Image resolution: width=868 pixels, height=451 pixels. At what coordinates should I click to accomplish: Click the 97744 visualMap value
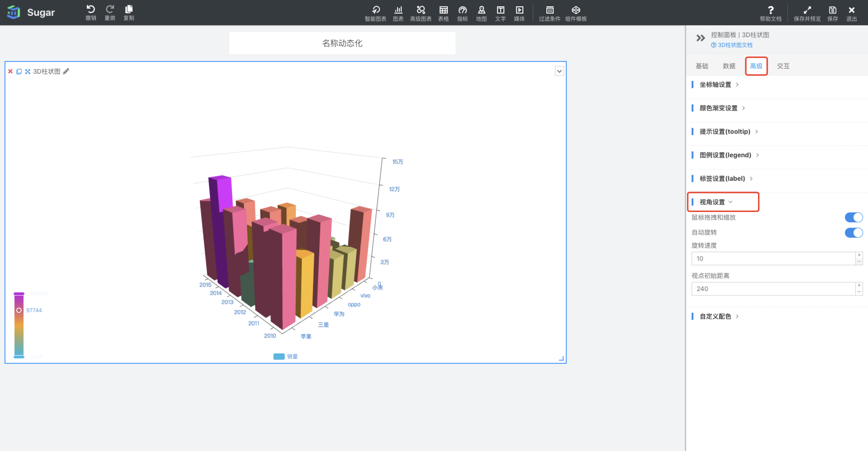tap(34, 310)
